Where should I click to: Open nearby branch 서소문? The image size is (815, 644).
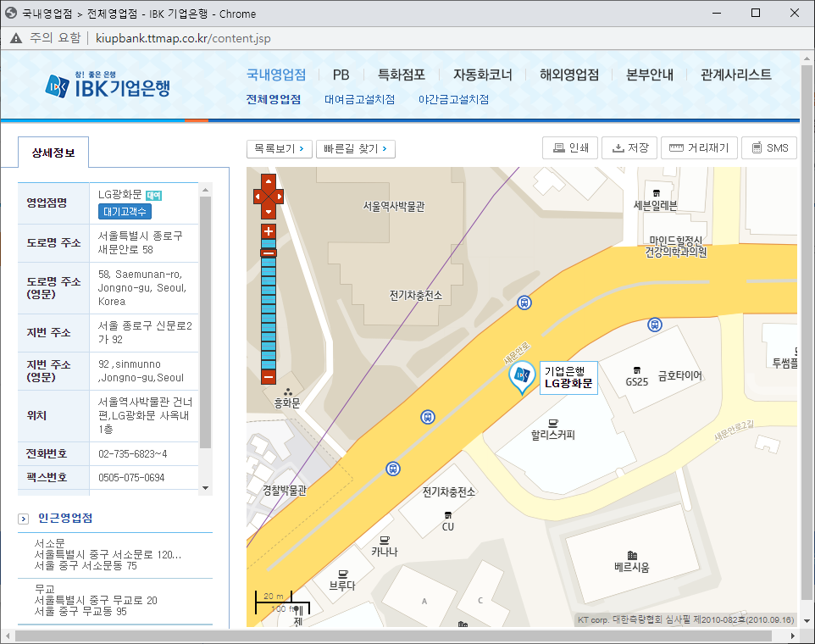[x=115, y=554]
